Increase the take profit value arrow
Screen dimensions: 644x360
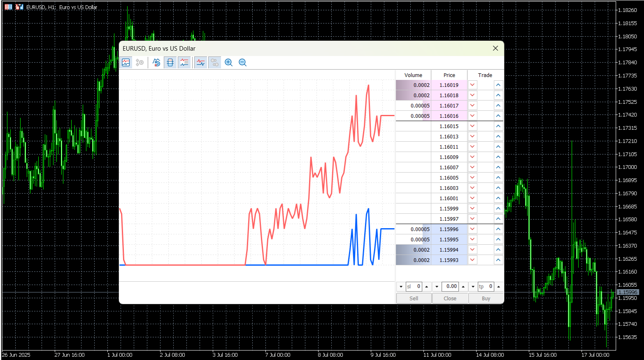(x=499, y=287)
